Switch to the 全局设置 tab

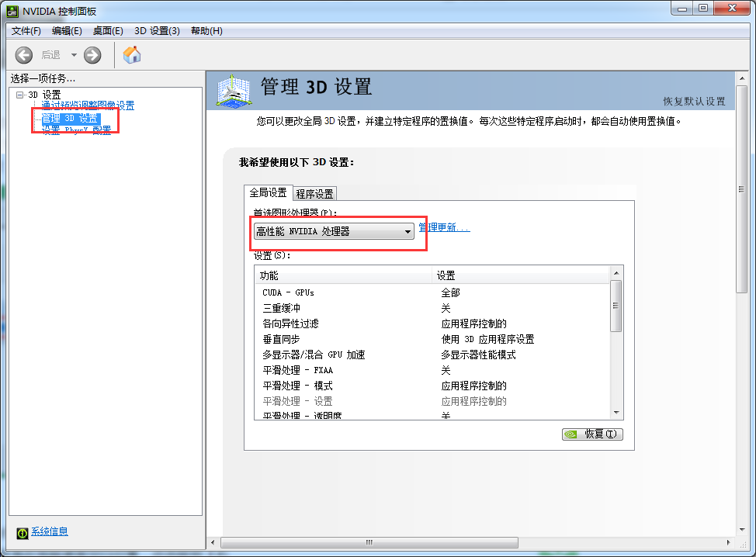(x=268, y=192)
